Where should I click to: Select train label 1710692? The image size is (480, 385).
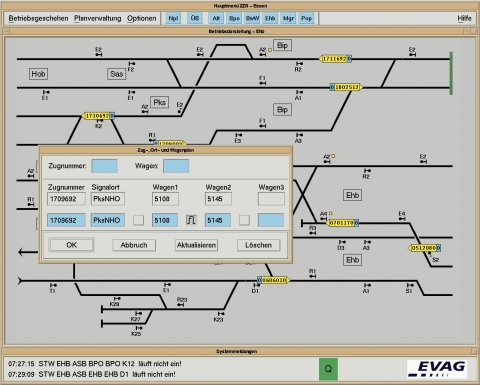pos(98,116)
